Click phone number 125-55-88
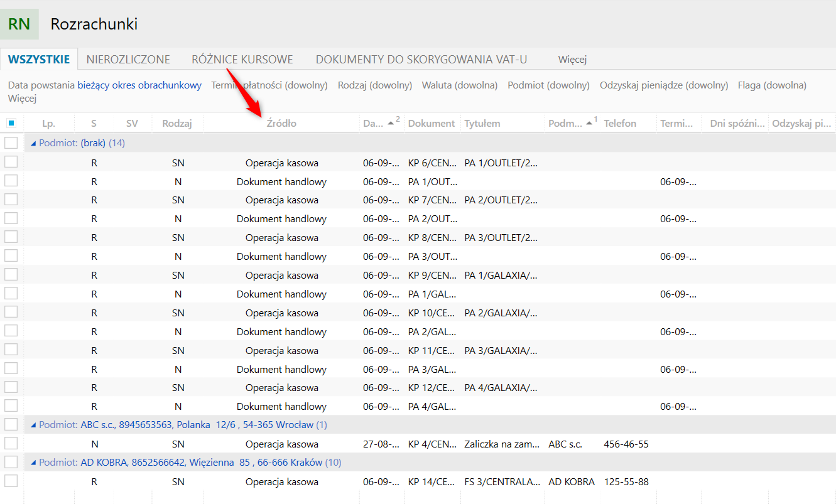This screenshot has height=504, width=836. click(626, 482)
